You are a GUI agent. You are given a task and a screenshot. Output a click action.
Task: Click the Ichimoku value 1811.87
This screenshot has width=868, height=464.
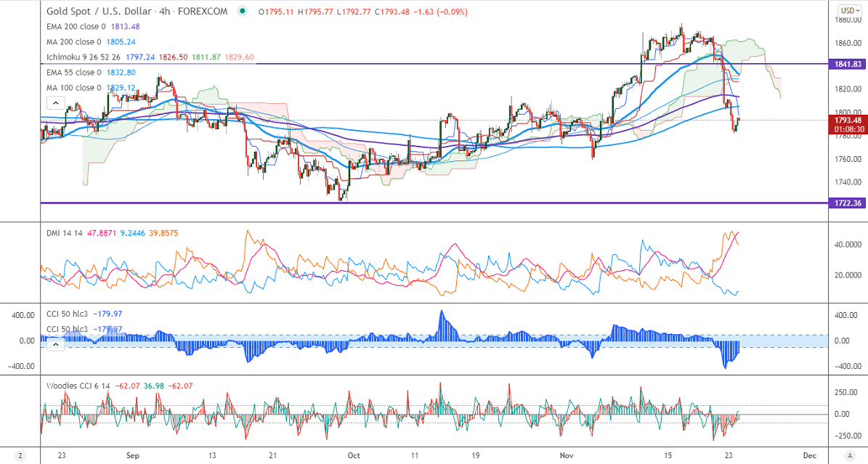pos(206,57)
